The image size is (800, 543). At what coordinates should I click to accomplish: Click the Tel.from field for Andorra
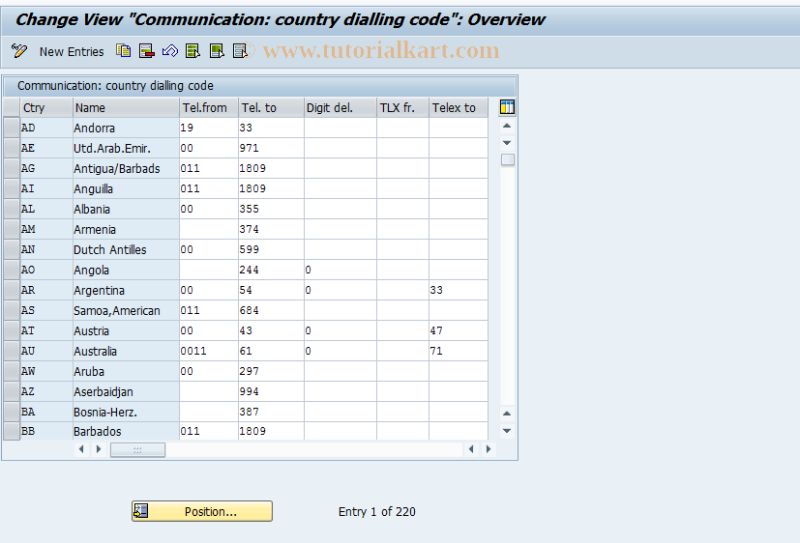209,128
